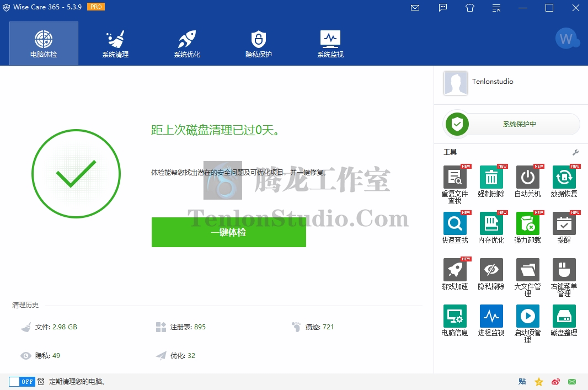Image resolution: width=588 pixels, height=390 pixels.
Task: Open the Weibo share icon
Action: tap(555, 382)
